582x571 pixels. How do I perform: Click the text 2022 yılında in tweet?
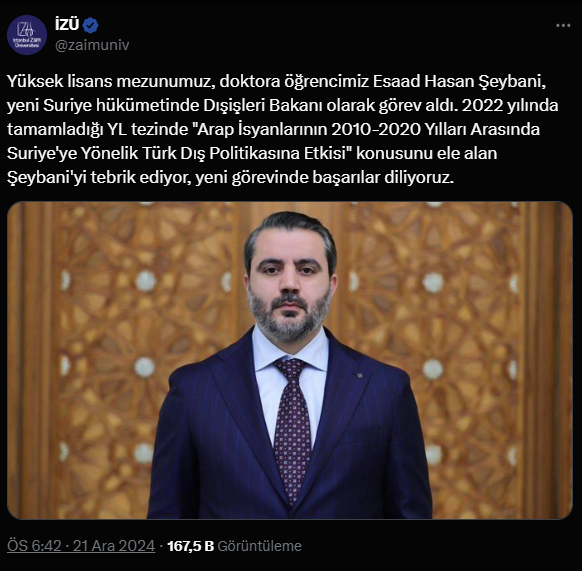coord(510,105)
